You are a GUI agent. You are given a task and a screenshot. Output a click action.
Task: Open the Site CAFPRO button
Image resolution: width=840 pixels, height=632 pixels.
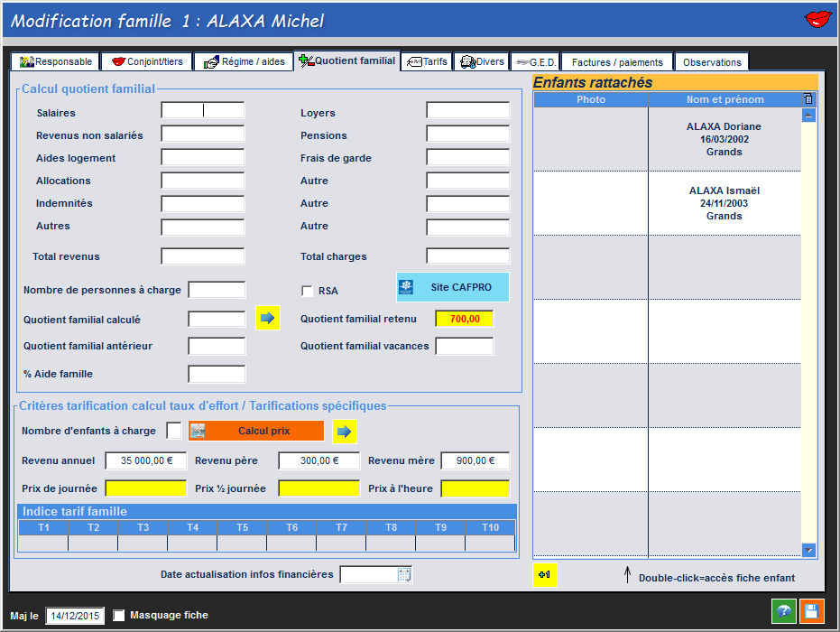tap(453, 287)
